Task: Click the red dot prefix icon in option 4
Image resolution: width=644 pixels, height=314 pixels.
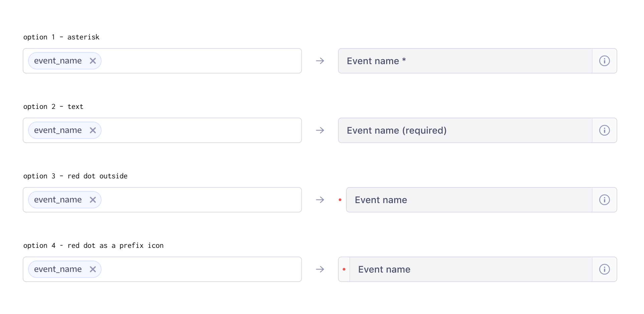Action: coord(344,269)
